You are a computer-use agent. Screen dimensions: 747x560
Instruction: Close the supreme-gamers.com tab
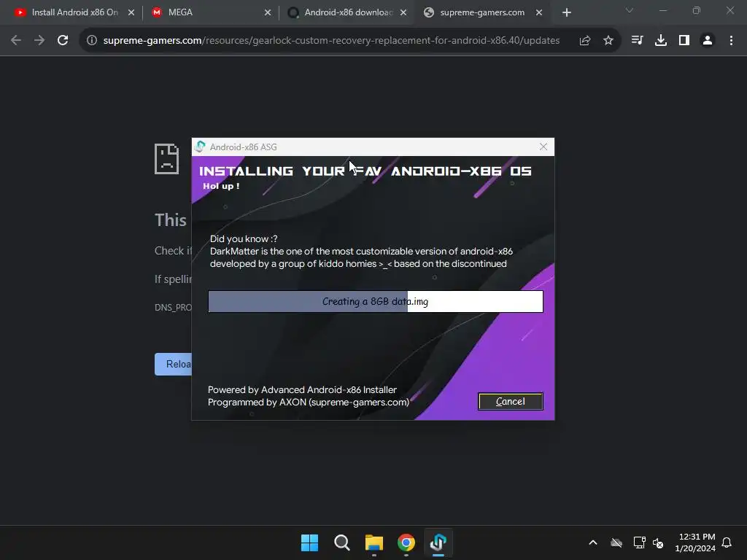coord(539,13)
